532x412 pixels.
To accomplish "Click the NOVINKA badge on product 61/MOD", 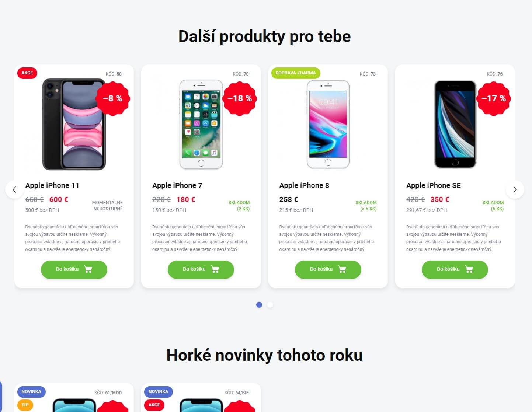I will click(x=31, y=392).
